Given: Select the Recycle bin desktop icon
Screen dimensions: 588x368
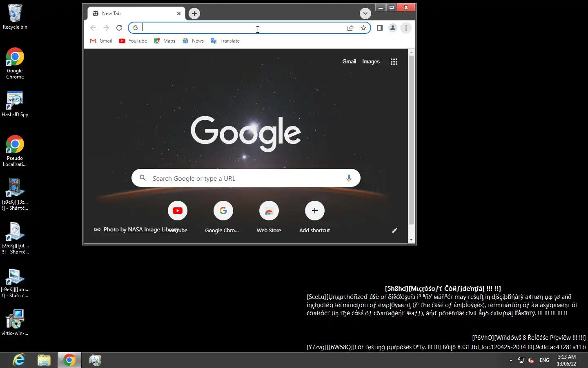Looking at the screenshot, I should point(15,16).
